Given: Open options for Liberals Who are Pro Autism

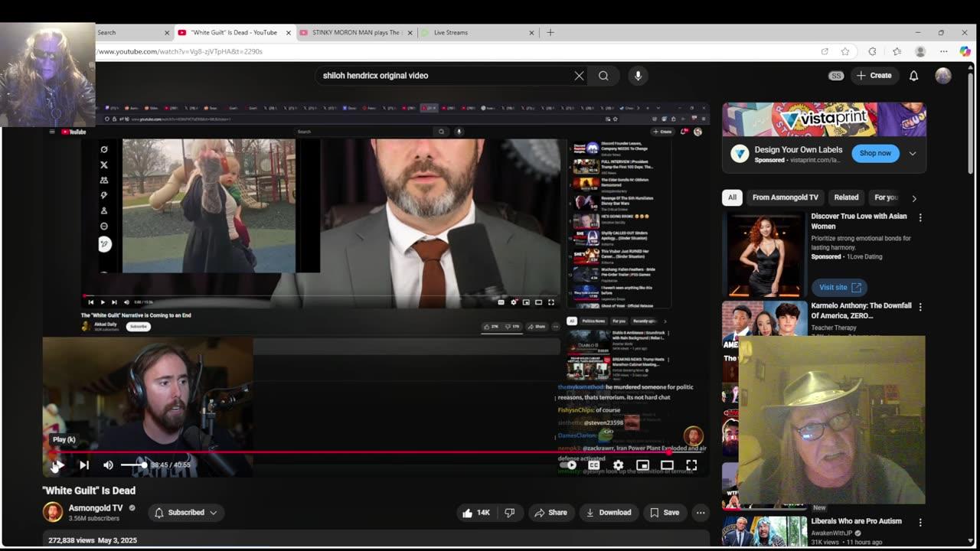Looking at the screenshot, I should 920,523.
